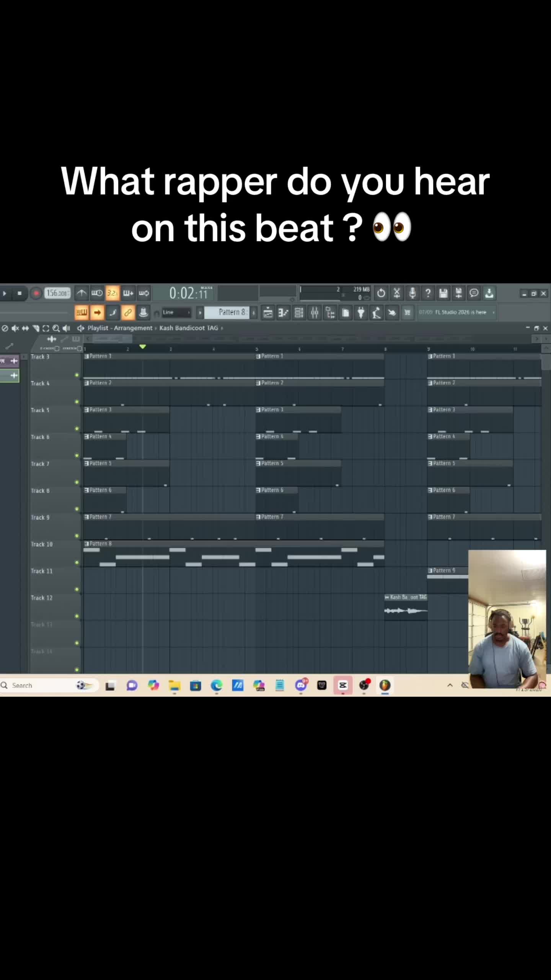
Task: Open the Browser view icon
Action: point(330,313)
